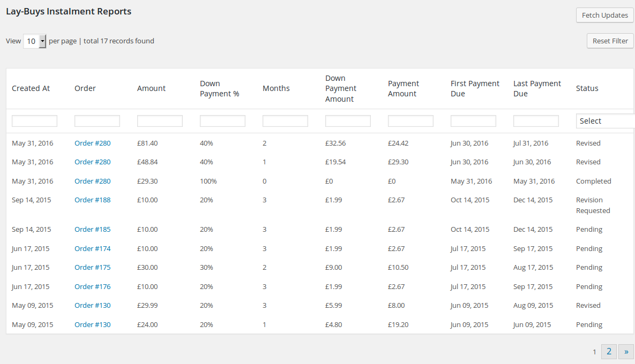Open the records per page dropdown

pos(34,41)
